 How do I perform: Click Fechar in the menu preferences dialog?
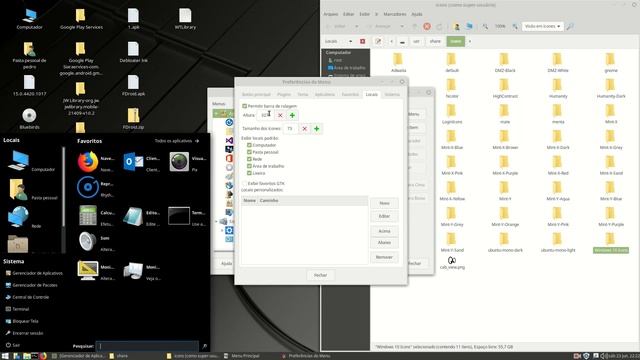point(320,275)
